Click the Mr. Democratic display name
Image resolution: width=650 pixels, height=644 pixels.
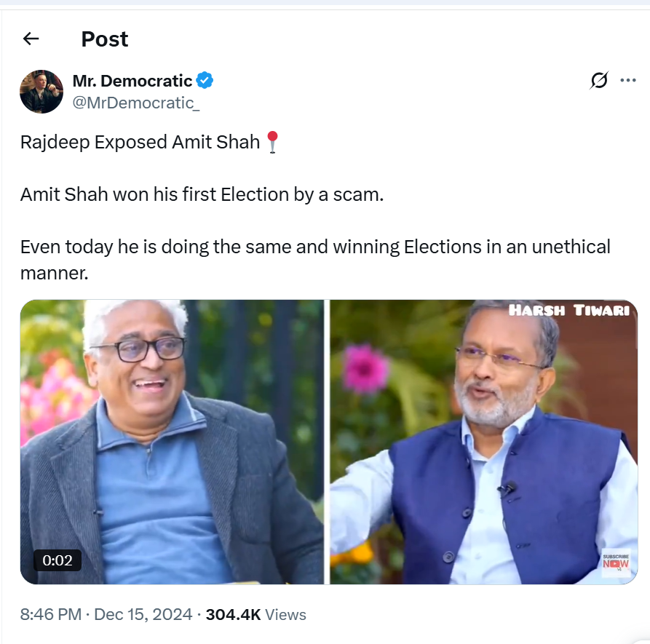(x=132, y=81)
